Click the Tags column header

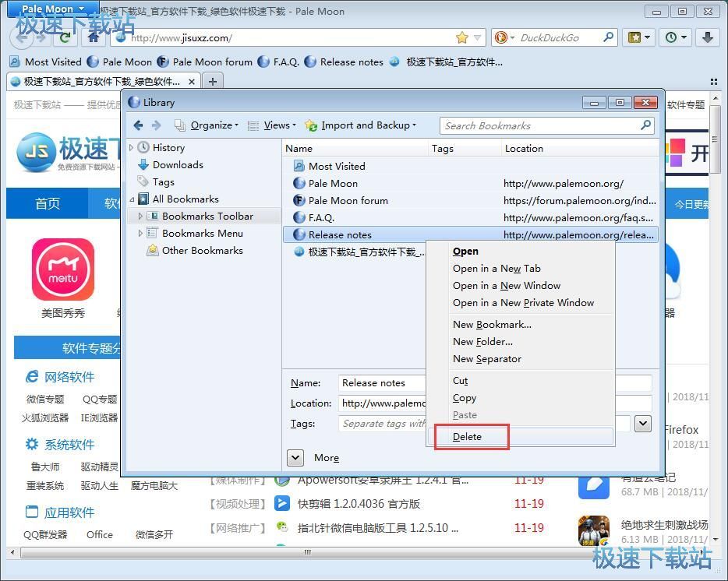[465, 149]
